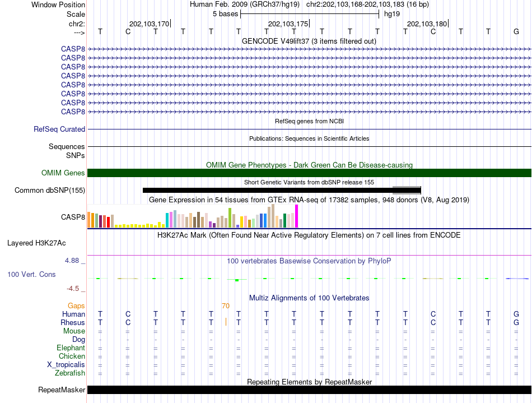Viewport: 532px width, 403px height.
Task: Click the hg19 label beside the scale bar
Action: tap(392, 14)
